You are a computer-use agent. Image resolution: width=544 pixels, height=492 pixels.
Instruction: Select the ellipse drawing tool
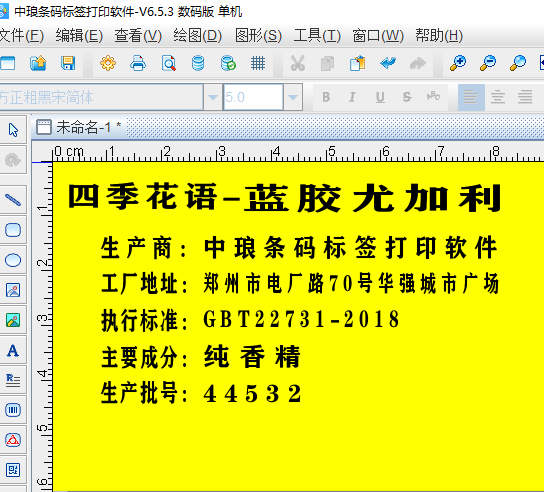[13, 260]
